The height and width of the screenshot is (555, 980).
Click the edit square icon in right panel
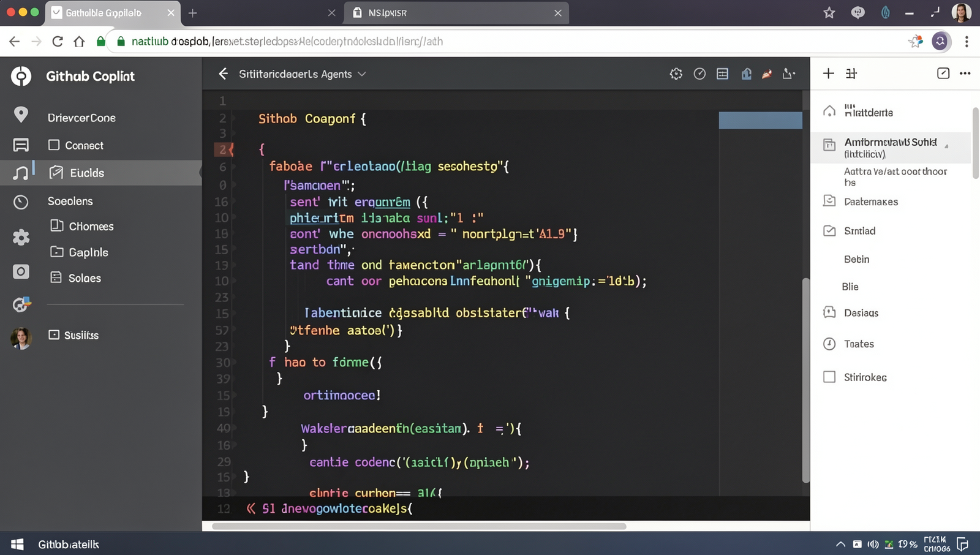tap(943, 74)
